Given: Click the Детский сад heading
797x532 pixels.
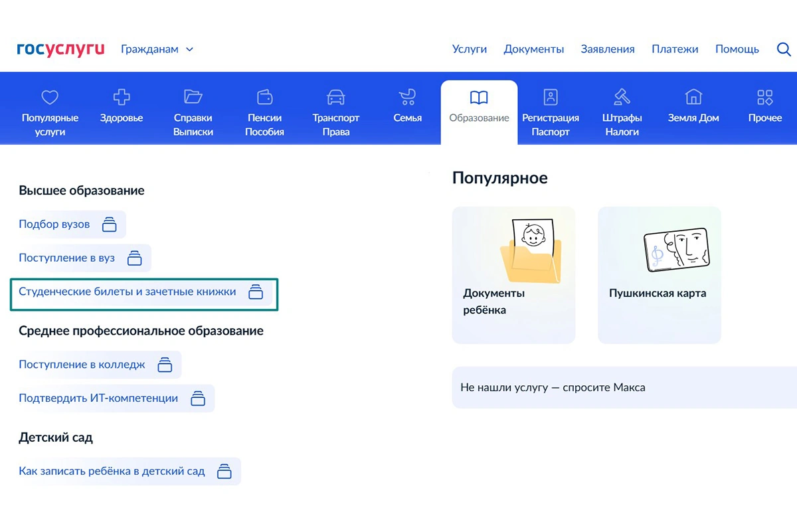Looking at the screenshot, I should coord(56,438).
